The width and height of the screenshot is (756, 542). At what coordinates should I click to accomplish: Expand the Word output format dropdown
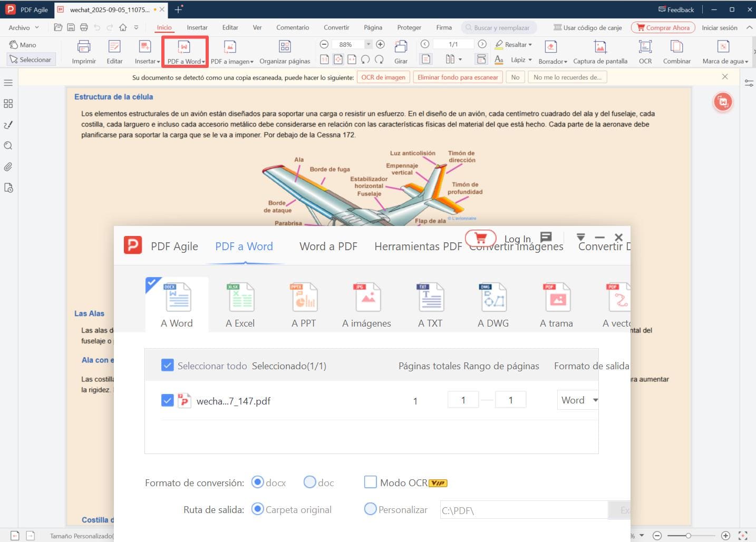tap(595, 400)
